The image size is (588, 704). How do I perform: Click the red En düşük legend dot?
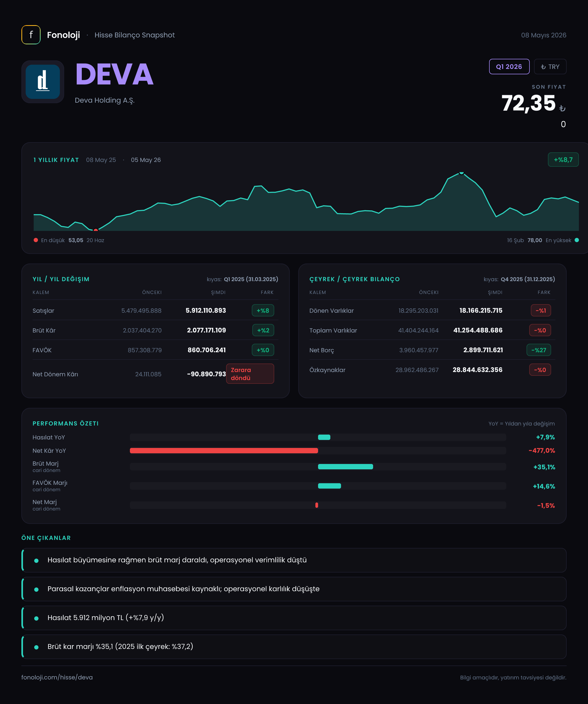pos(36,240)
